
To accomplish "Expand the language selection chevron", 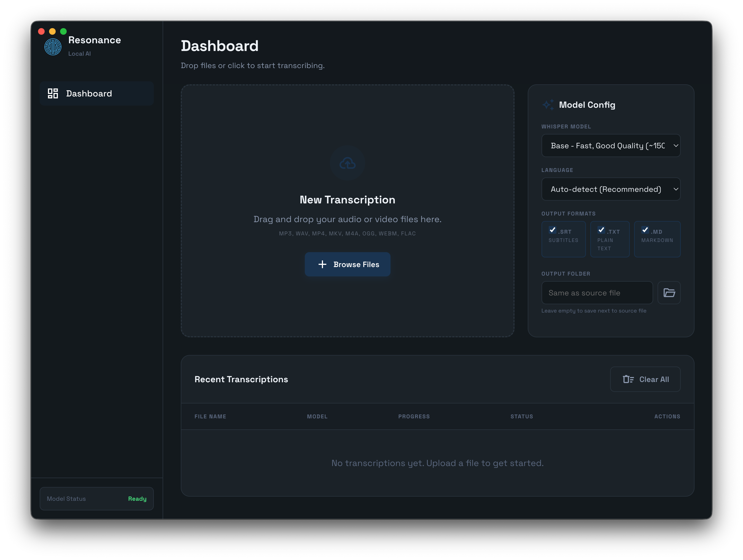I will (675, 189).
